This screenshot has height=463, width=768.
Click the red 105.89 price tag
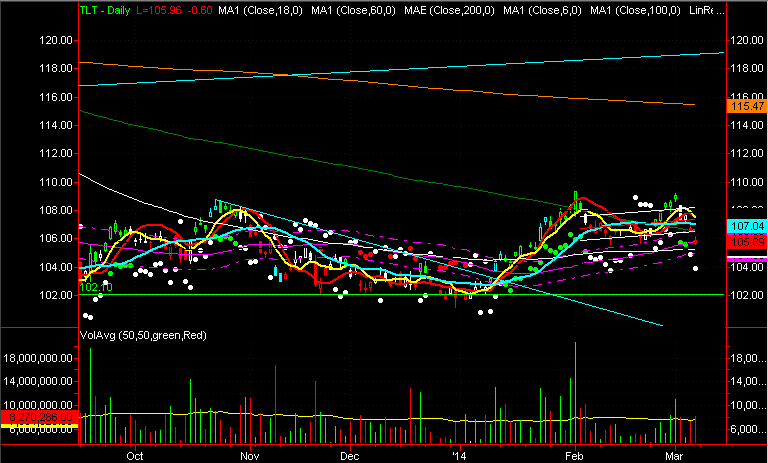point(747,242)
